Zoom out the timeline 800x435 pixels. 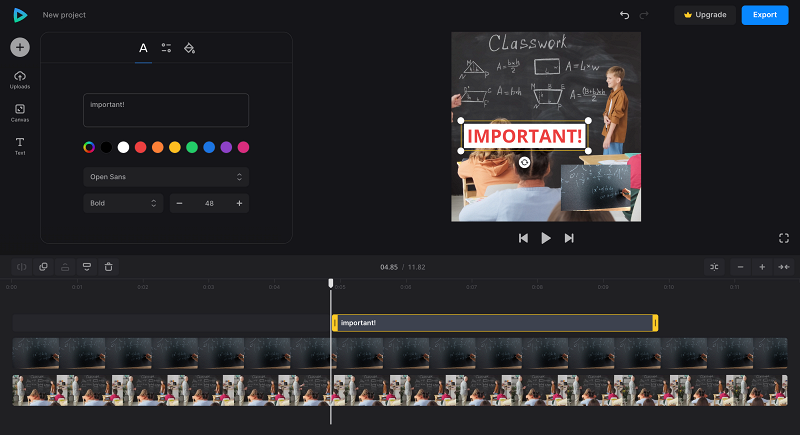[x=740, y=267]
